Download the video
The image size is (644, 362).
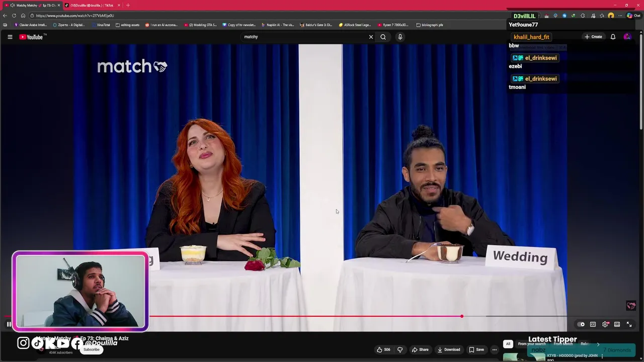point(449,349)
